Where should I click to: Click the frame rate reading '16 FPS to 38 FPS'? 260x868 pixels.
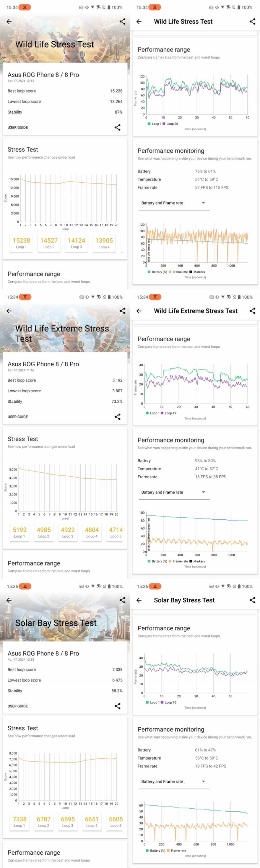tap(211, 477)
